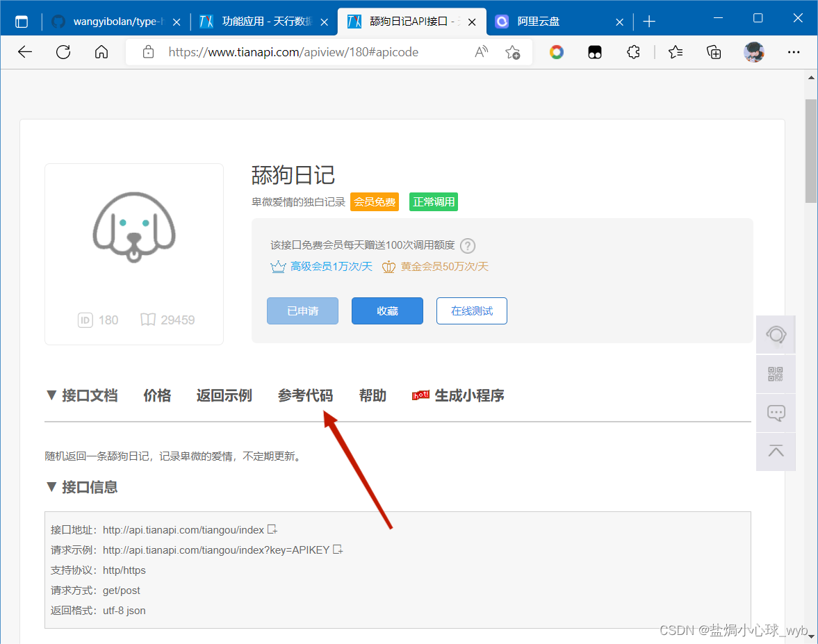Select the 帮助 tab
The image size is (818, 644).
coord(373,395)
